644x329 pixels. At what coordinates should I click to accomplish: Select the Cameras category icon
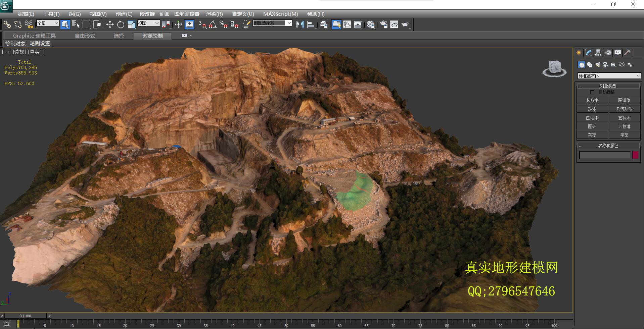click(x=606, y=64)
